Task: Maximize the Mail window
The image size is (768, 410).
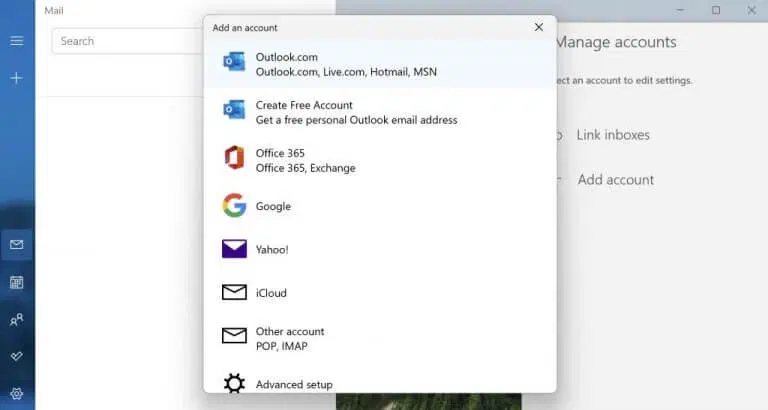Action: (716, 10)
